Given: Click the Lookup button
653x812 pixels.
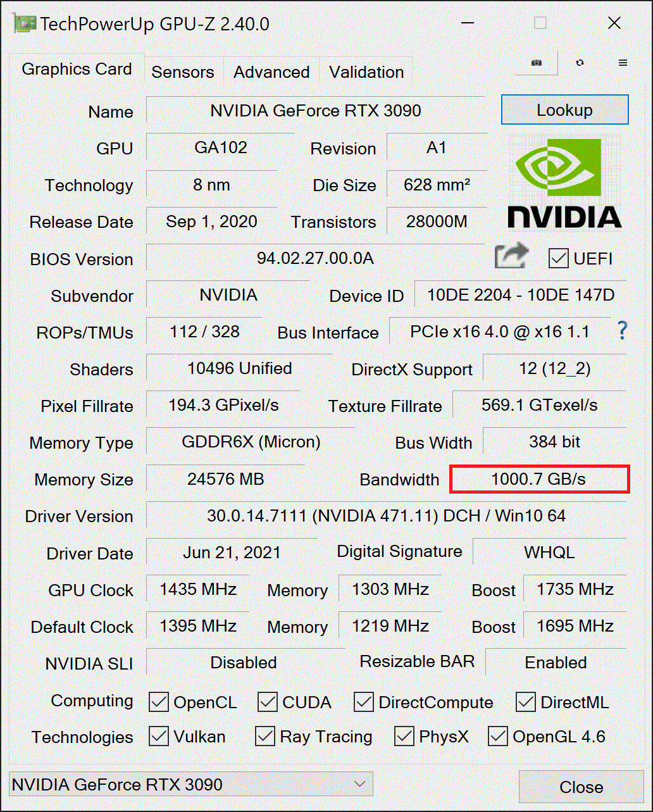Looking at the screenshot, I should click(565, 110).
